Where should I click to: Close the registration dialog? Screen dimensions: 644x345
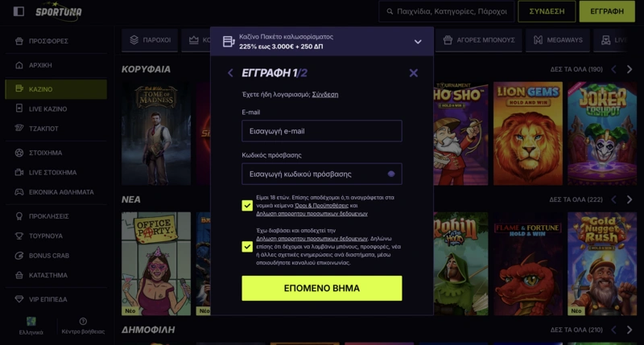[x=414, y=73]
